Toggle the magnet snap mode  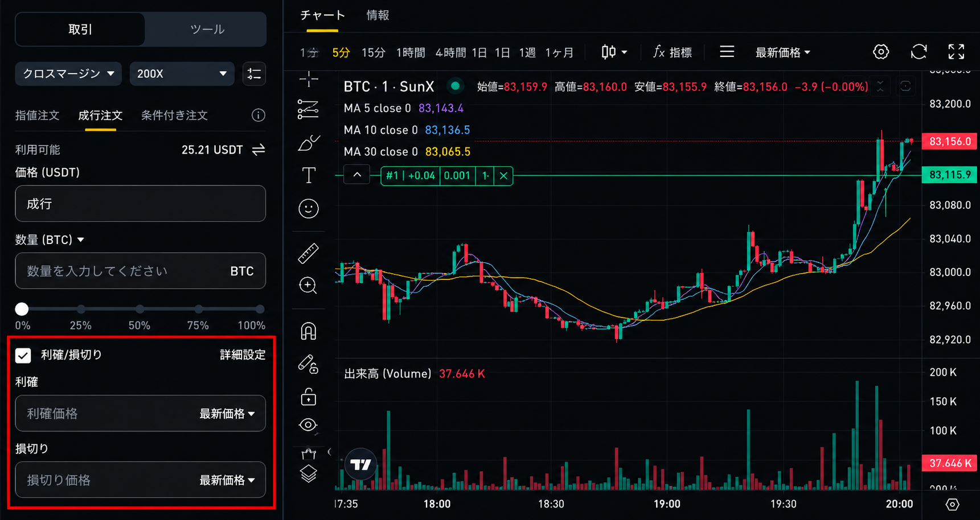pos(309,331)
